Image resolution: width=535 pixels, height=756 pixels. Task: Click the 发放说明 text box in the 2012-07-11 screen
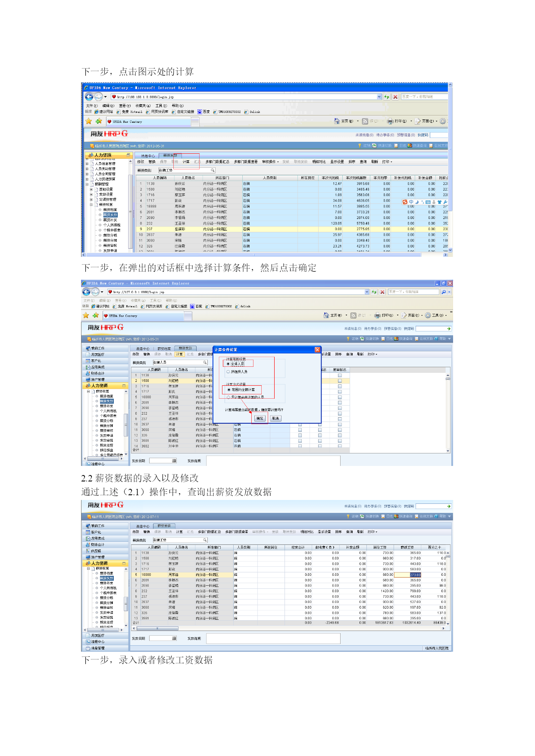point(273,638)
